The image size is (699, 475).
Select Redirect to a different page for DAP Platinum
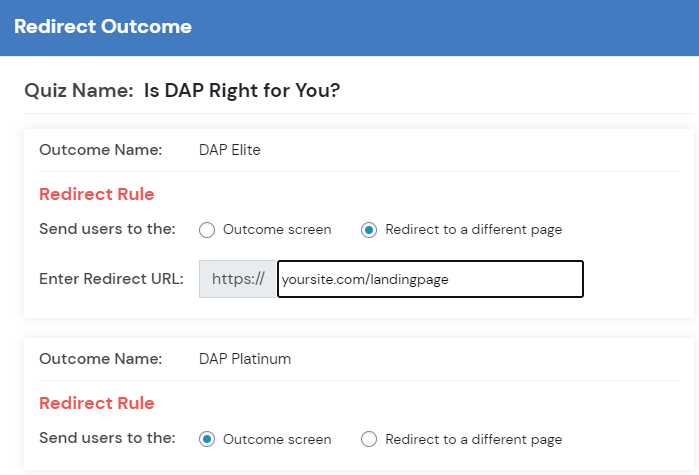369,439
